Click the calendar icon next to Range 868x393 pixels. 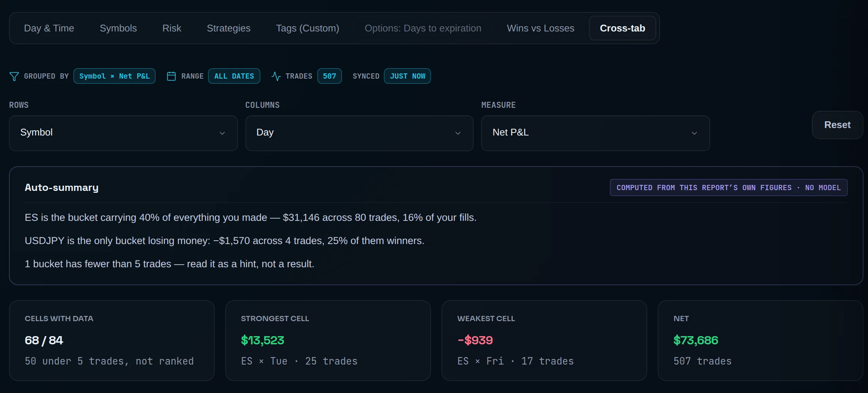pos(171,76)
